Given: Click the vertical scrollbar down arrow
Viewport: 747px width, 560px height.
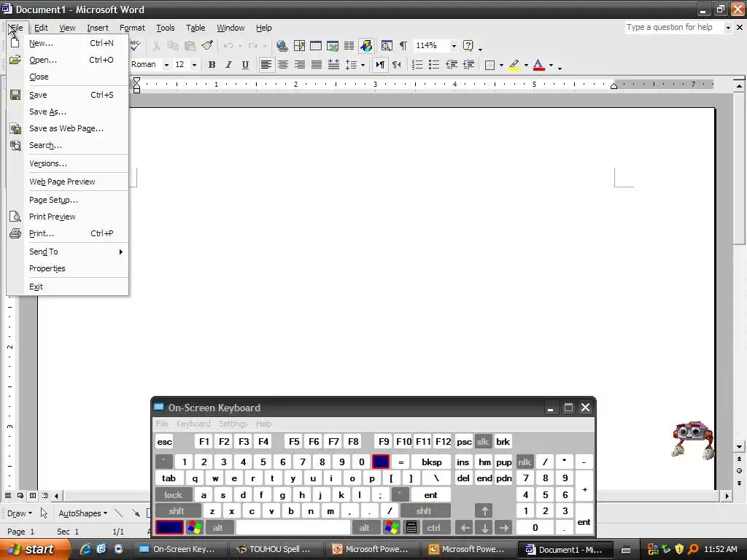Looking at the screenshot, I should click(x=739, y=447).
